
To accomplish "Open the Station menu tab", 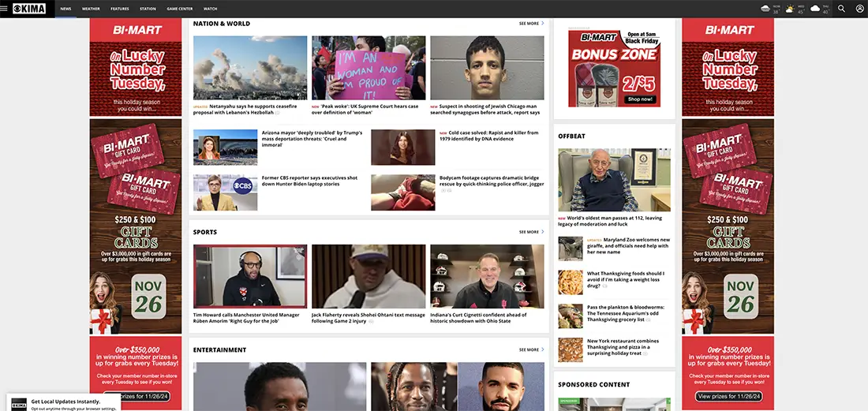I will pyautogui.click(x=148, y=9).
